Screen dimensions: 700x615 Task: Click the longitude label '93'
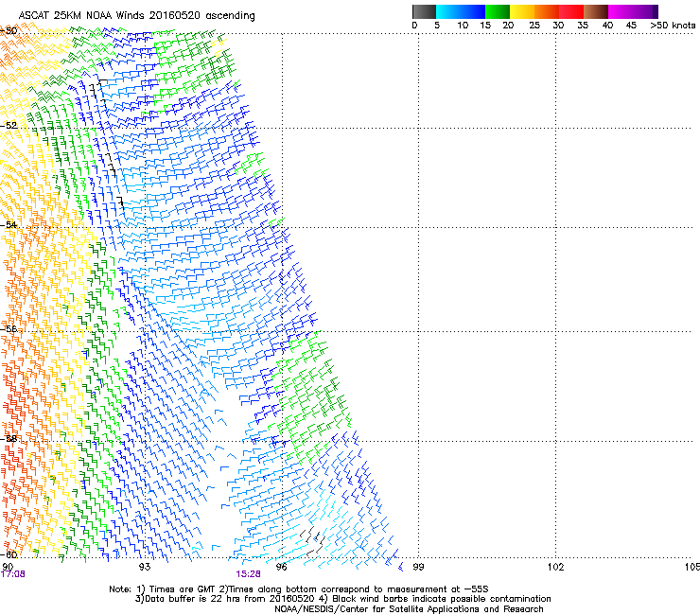pyautogui.click(x=145, y=567)
